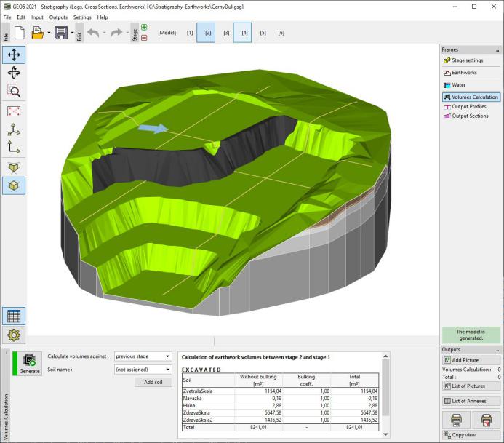Image resolution: width=504 pixels, height=443 pixels.
Task: Click the new file icon
Action: pos(20,33)
